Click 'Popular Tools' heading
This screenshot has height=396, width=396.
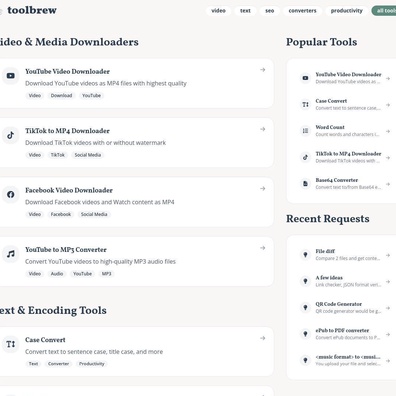pyautogui.click(x=322, y=42)
